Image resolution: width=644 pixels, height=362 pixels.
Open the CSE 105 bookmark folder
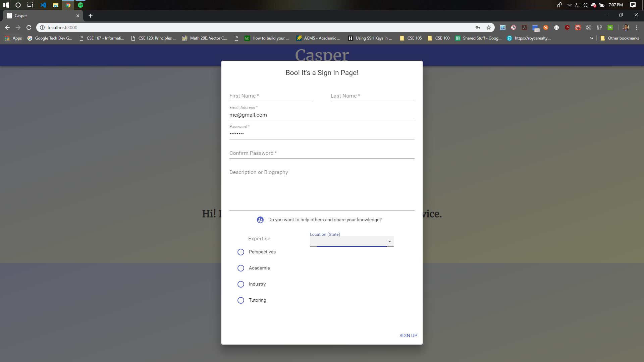[x=411, y=38]
